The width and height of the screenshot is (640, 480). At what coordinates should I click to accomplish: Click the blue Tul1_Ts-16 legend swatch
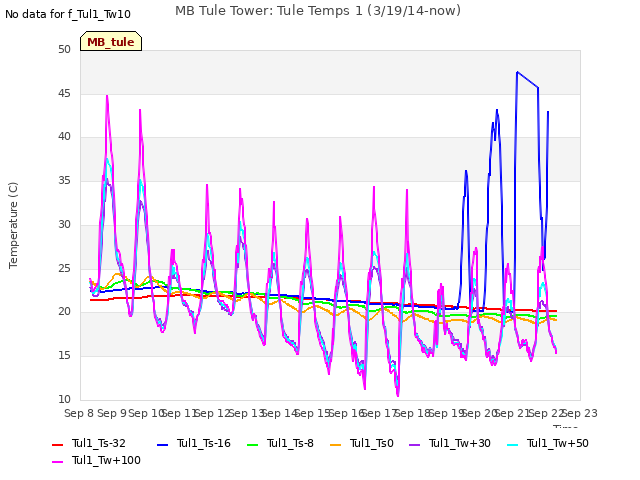[162, 444]
